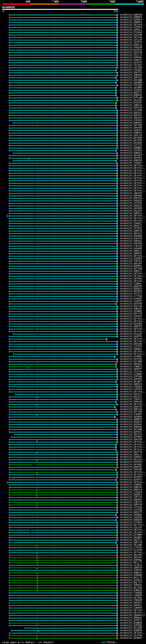The width and height of the screenshot is (146, 644).
Task: Select label UniRef100_Q5DAA3-2
Action: click(x=132, y=615)
